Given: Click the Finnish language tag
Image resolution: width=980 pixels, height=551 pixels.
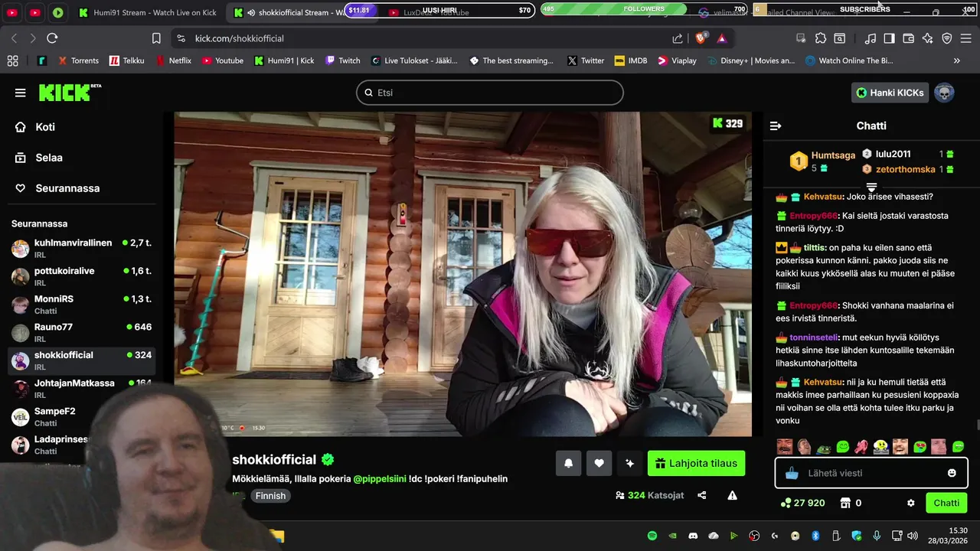Looking at the screenshot, I should pos(270,496).
